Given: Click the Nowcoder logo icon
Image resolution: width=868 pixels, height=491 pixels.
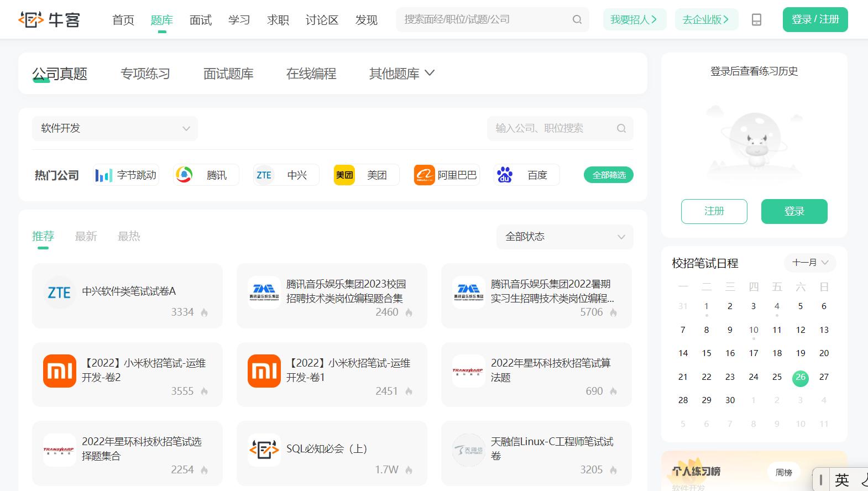Looking at the screenshot, I should (x=31, y=19).
